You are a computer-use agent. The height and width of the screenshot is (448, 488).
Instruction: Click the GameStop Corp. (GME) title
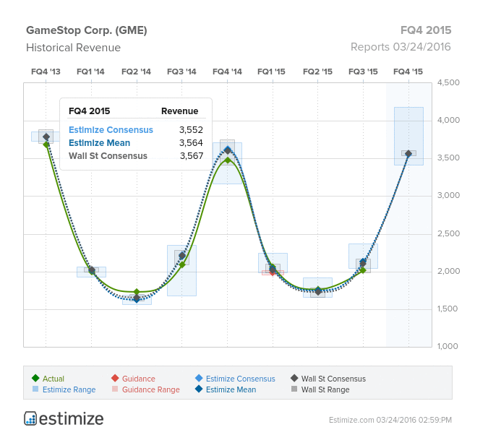pos(87,30)
